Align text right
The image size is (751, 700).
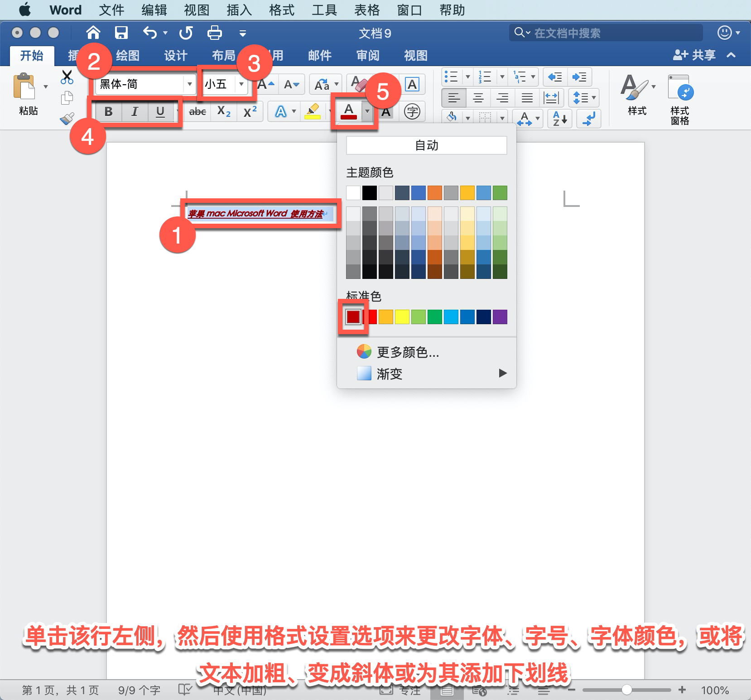(502, 97)
